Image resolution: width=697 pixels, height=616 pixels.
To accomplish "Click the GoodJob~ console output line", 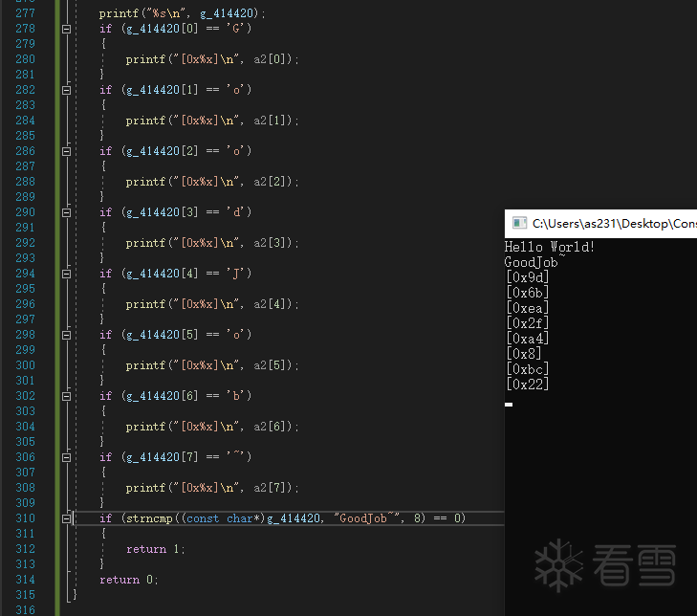I will point(534,262).
